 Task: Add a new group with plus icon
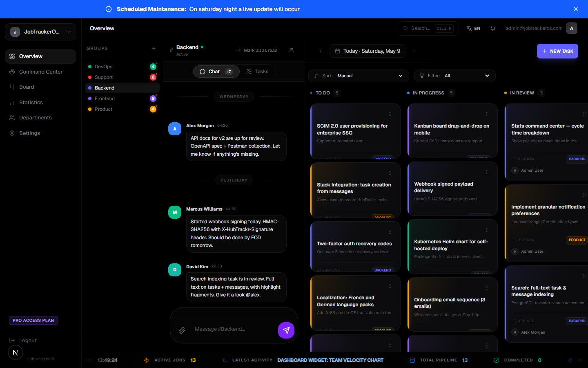[154, 48]
